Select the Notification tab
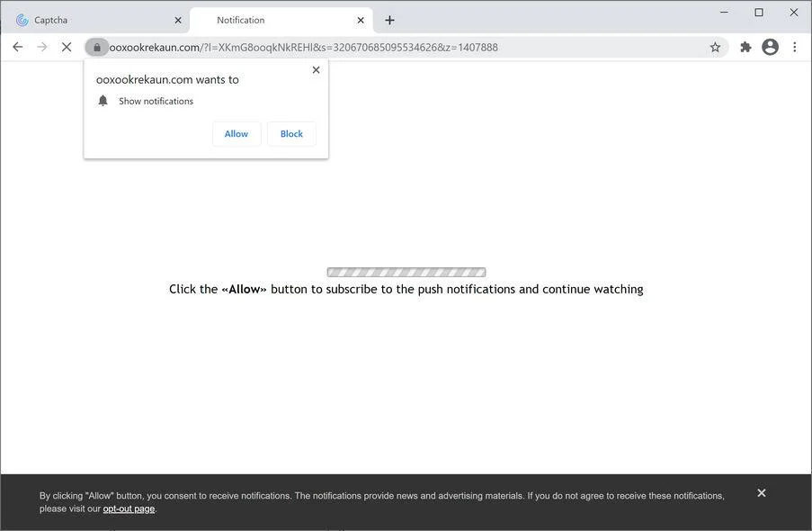The width and height of the screenshot is (812, 531). (x=281, y=20)
